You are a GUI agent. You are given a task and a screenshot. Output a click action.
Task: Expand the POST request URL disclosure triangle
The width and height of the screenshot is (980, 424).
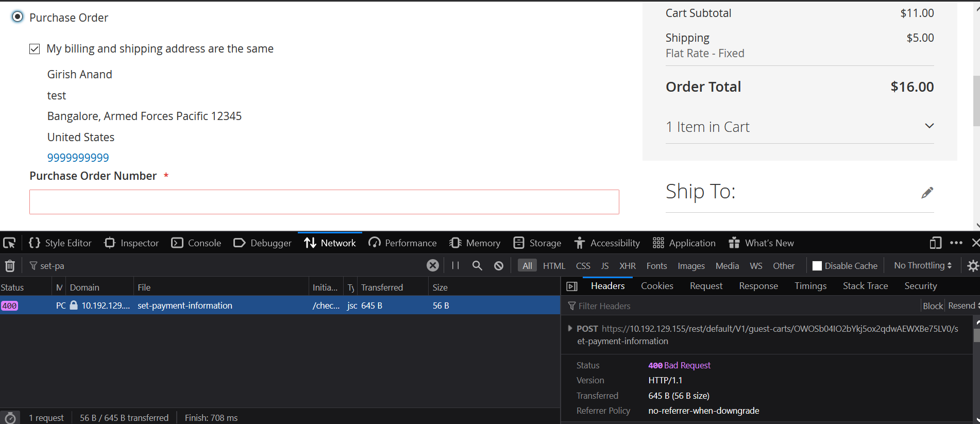click(569, 329)
